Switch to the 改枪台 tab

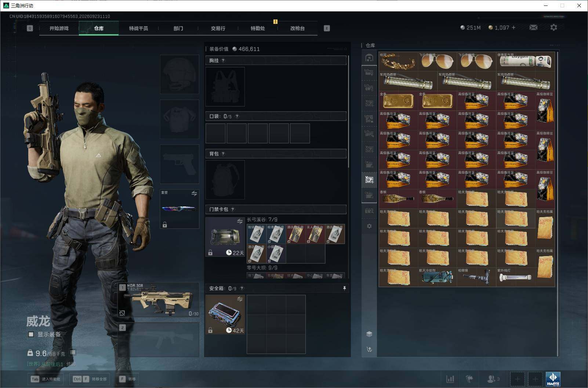(297, 28)
